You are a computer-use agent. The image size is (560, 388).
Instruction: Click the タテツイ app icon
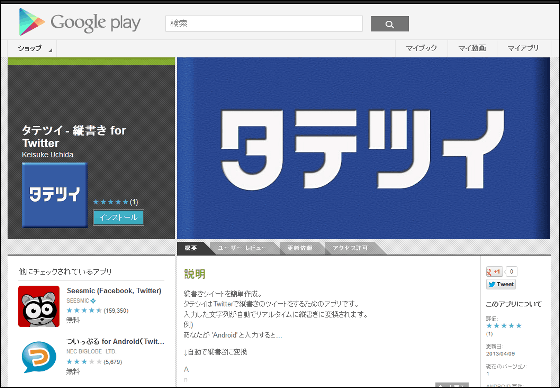[x=55, y=195]
